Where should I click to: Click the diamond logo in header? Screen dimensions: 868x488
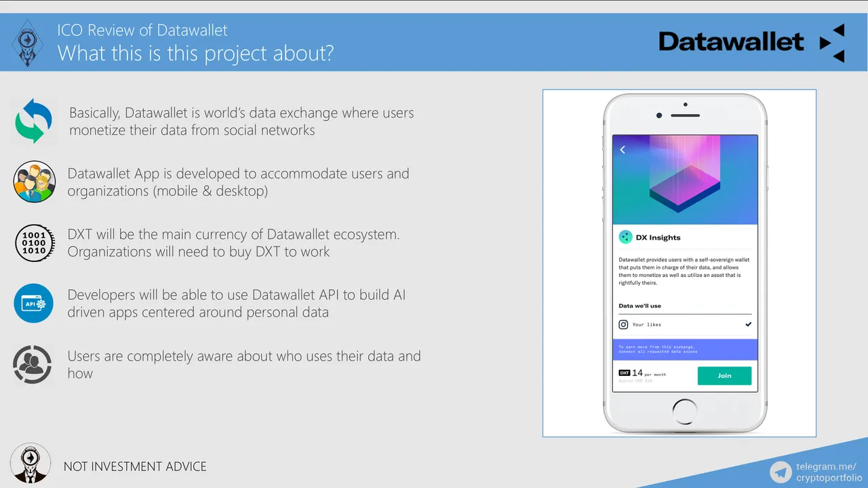[x=28, y=43]
